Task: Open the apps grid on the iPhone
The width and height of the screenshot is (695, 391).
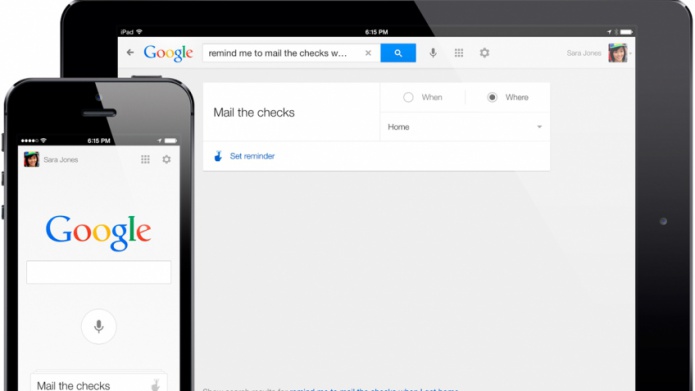Action: (145, 159)
